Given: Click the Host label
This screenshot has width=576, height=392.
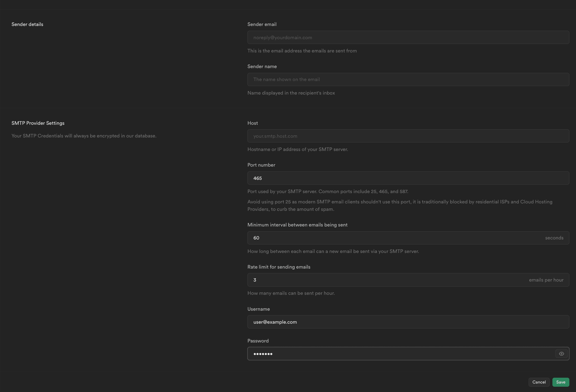Looking at the screenshot, I should tap(252, 123).
